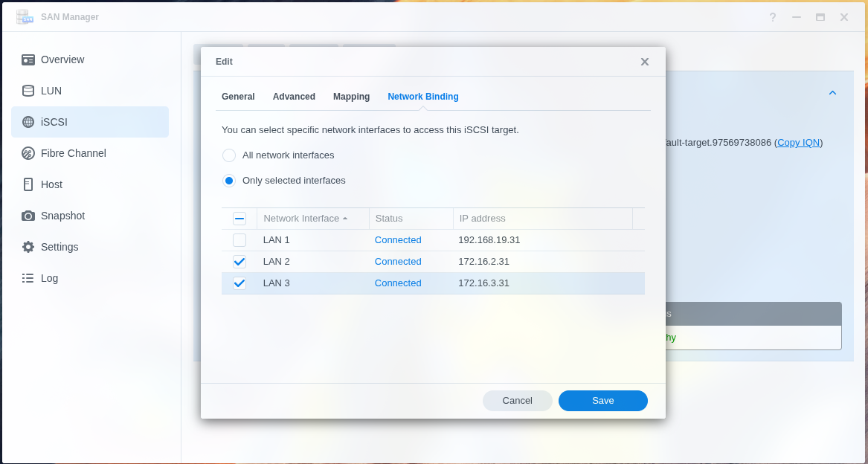Screen dimensions: 868x464
Task: Open Overview in the sidebar
Action: tap(90, 59)
